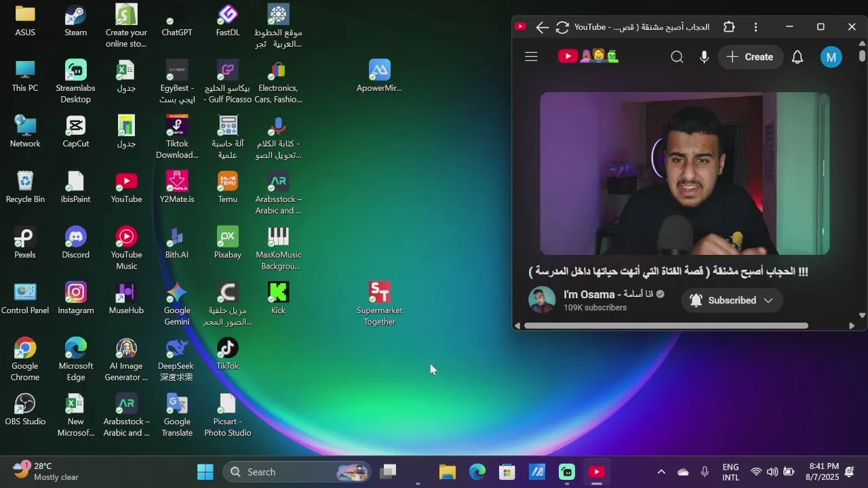The height and width of the screenshot is (488, 868).
Task: Click the Arabic video title text
Action: (x=668, y=272)
